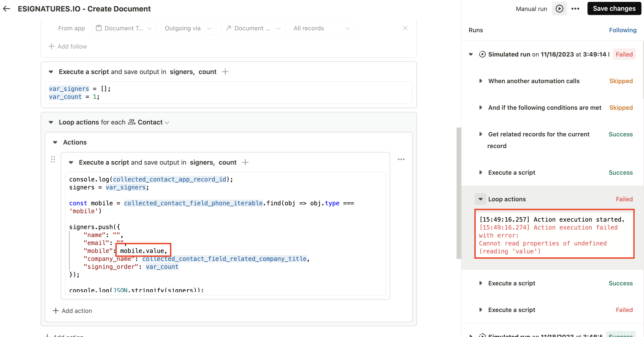This screenshot has height=337, width=644.
Task: Go back using the left arrow icon
Action: pos(7,9)
